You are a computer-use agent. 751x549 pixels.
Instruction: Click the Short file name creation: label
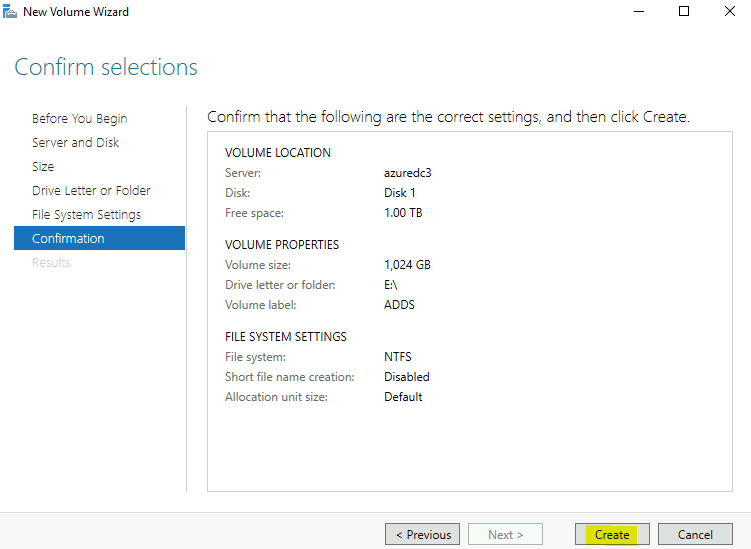[x=290, y=377]
